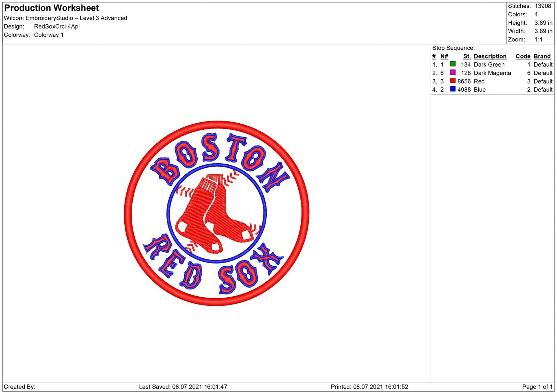Click the St. column header
Viewport: 557px width, 392px height.
pyautogui.click(x=467, y=56)
